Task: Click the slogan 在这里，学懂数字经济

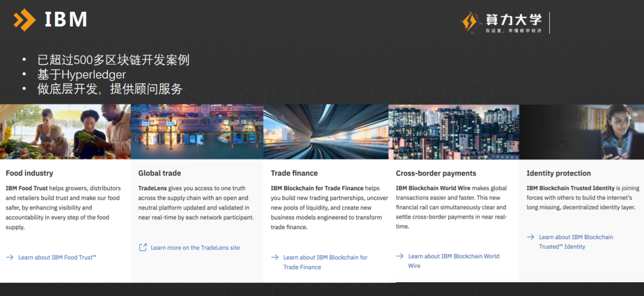Action: tap(513, 30)
